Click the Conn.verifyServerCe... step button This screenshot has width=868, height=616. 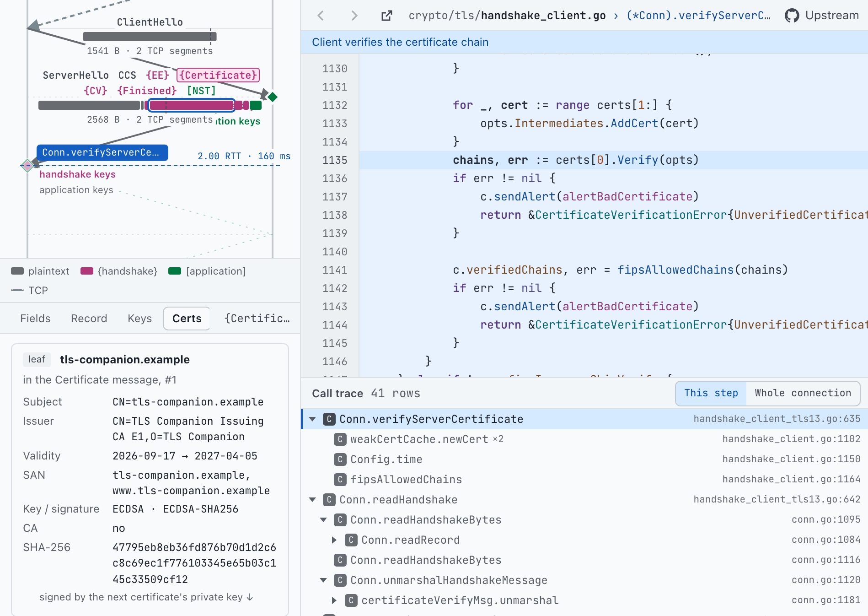click(102, 152)
